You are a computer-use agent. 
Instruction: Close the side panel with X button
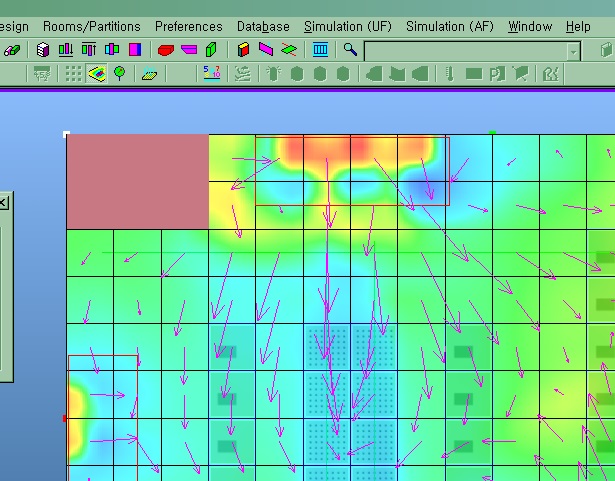pyautogui.click(x=3, y=203)
